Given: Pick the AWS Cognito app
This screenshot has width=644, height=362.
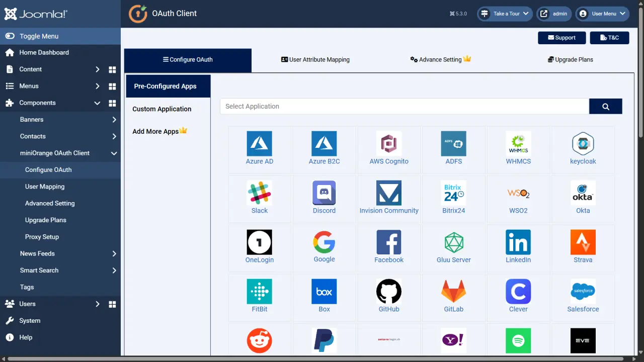Looking at the screenshot, I should click(389, 144).
